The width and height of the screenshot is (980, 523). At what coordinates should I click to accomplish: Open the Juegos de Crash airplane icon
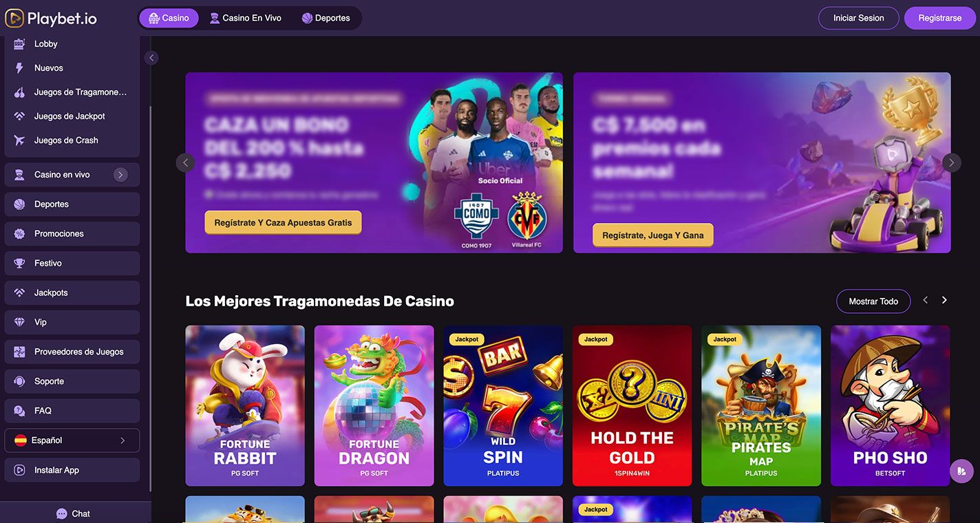click(x=20, y=140)
